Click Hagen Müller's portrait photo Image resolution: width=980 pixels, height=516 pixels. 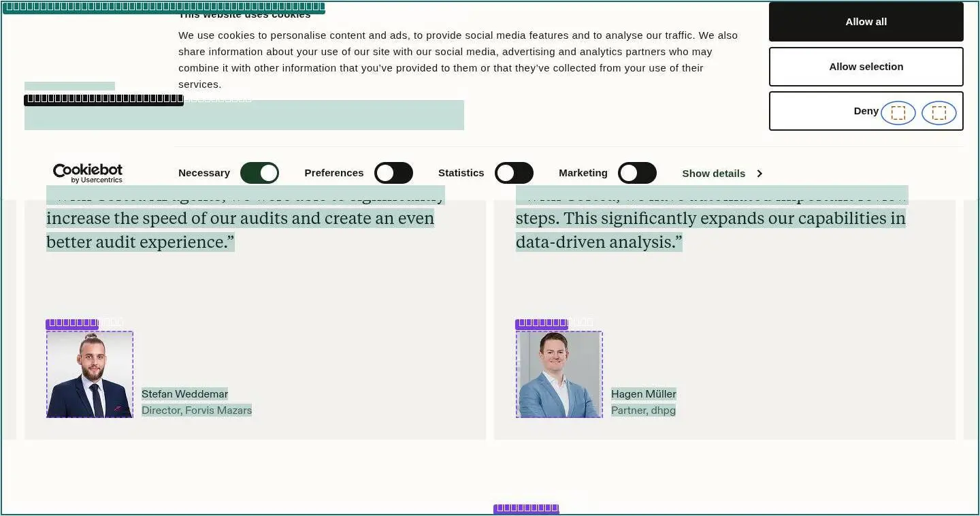[x=559, y=374]
